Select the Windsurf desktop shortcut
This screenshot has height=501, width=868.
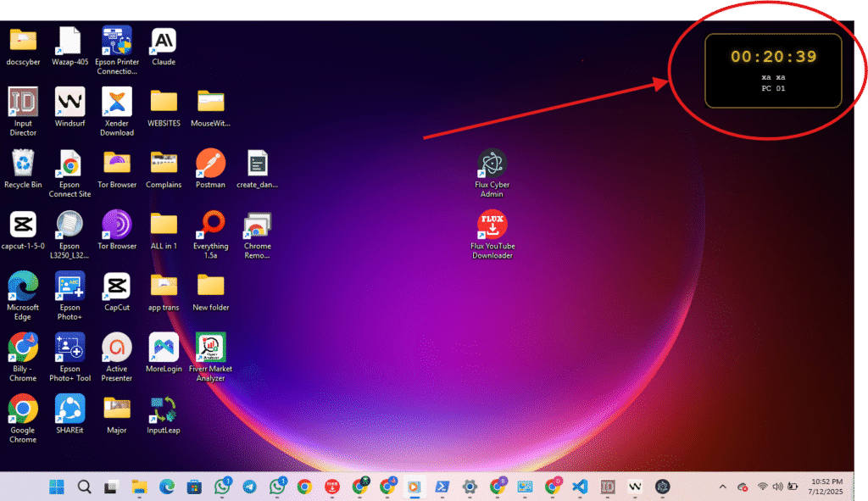(x=70, y=103)
